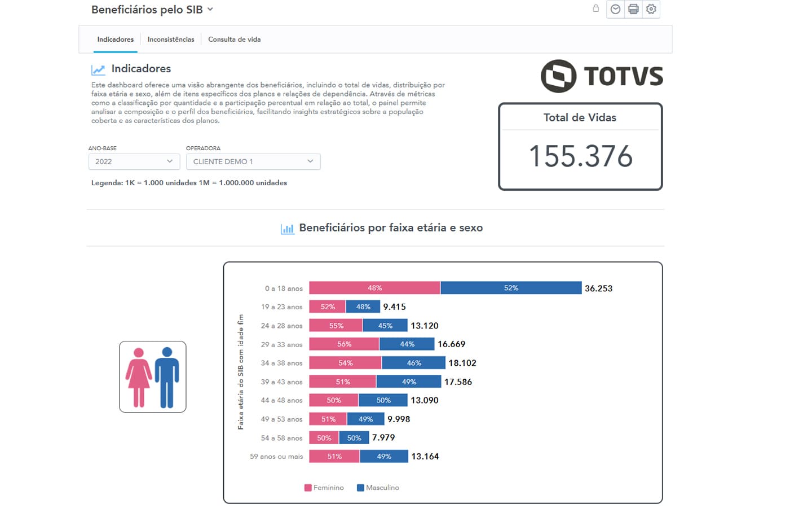Open the Operadora CLIENTE DEMO 1 dropdown
The height and width of the screenshot is (508, 812).
253,161
